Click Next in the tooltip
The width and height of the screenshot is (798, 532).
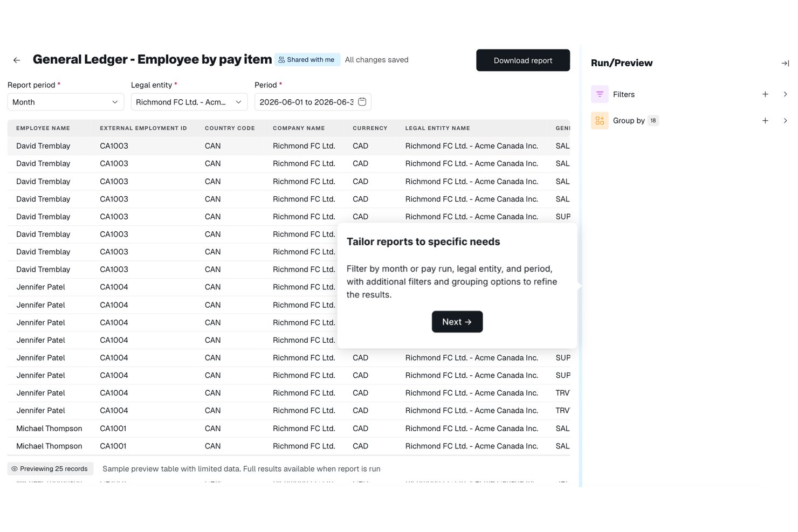[457, 322]
